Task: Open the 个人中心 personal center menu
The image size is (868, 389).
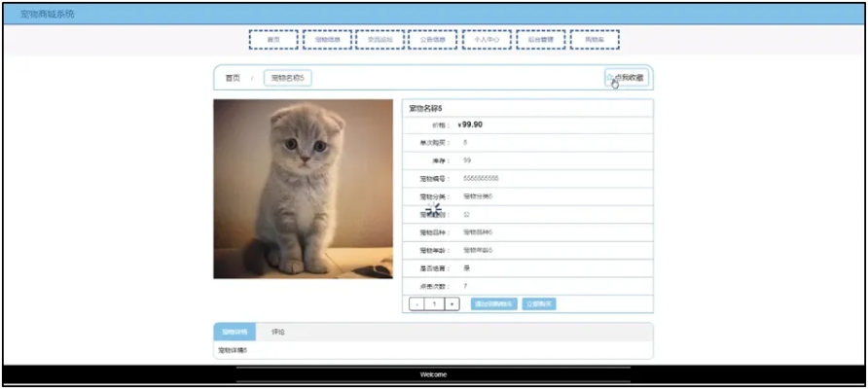Action: point(486,40)
